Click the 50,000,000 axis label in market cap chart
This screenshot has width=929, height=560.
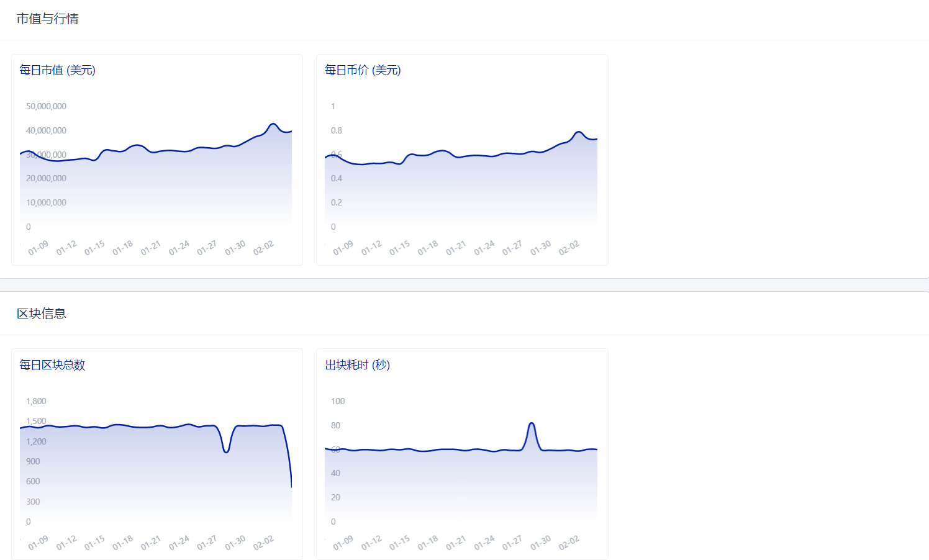[46, 107]
